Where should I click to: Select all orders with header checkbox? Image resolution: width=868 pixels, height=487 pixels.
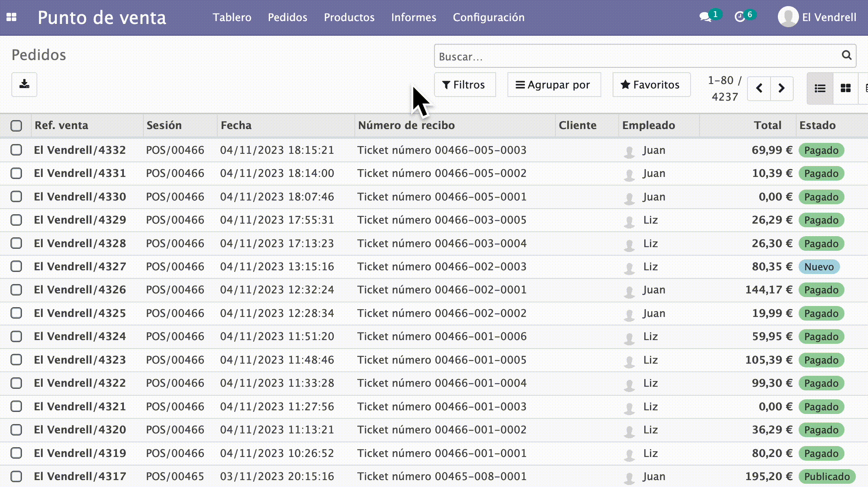click(x=16, y=126)
